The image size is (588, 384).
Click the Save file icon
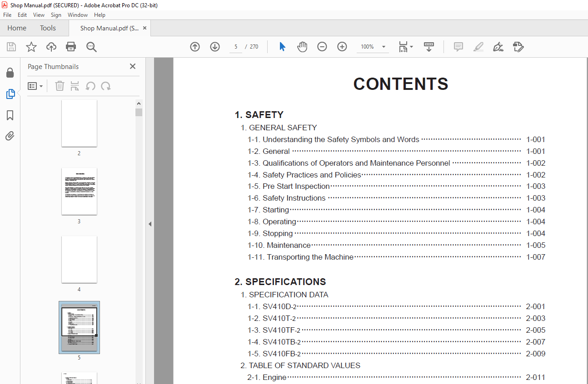11,47
